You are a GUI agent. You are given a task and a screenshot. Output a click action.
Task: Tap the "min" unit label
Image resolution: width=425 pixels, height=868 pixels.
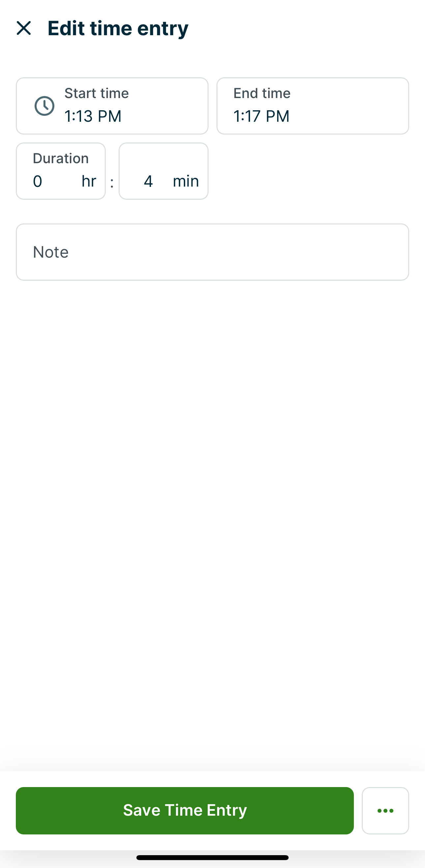[185, 181]
